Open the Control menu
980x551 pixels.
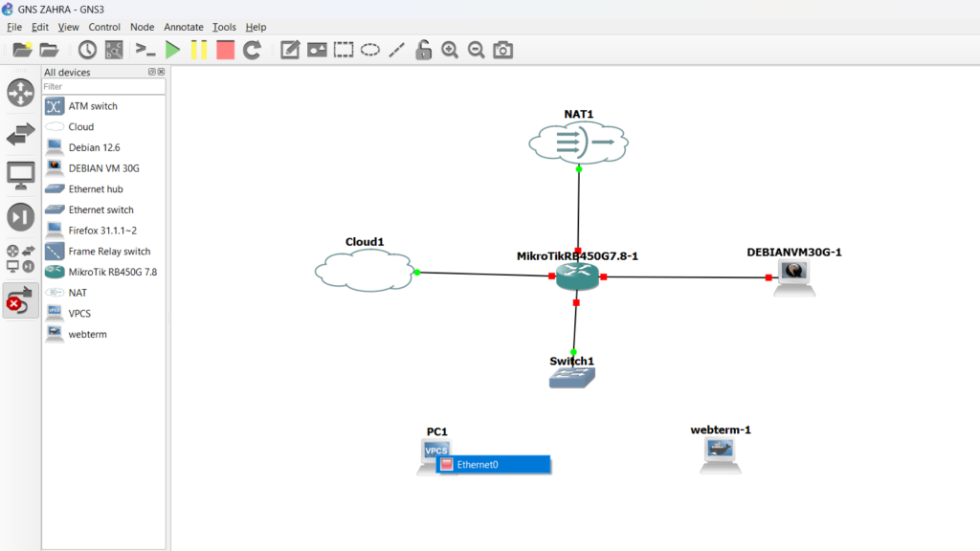[104, 27]
